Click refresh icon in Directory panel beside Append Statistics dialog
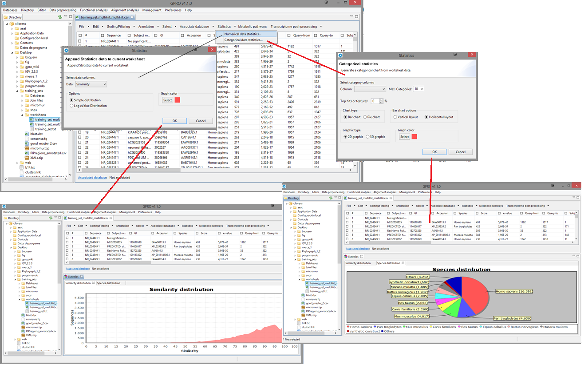This screenshot has height=365, width=588. click(59, 17)
